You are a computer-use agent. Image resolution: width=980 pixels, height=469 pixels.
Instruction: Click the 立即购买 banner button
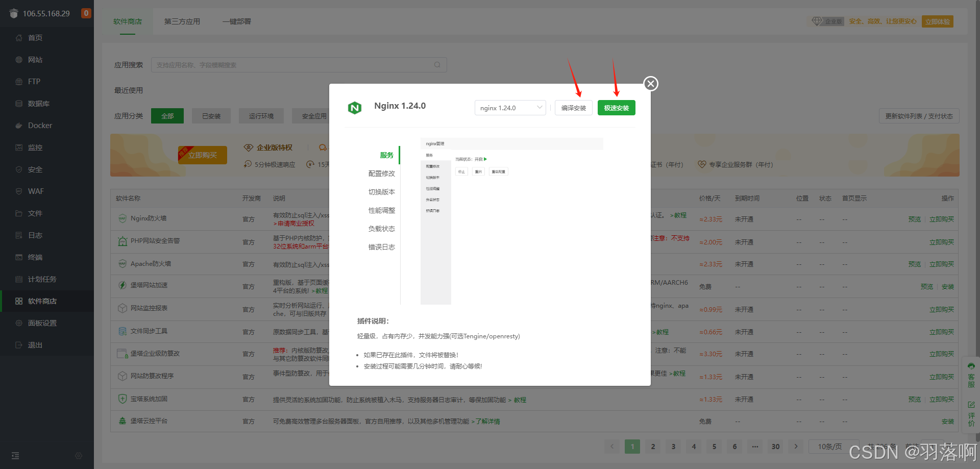pos(203,155)
